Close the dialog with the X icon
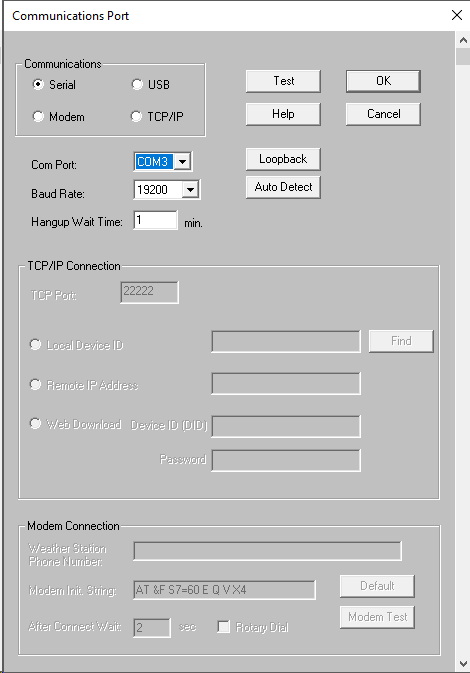Image resolution: width=470 pixels, height=673 pixels. [457, 15]
